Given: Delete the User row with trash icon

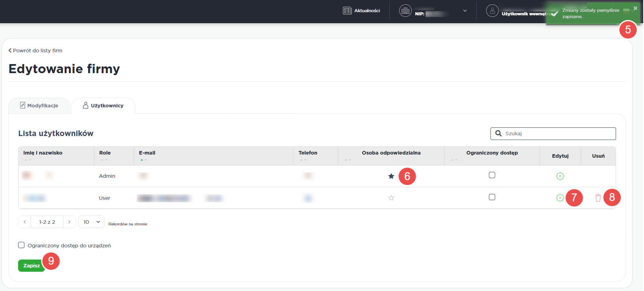Looking at the screenshot, I should pos(598,198).
